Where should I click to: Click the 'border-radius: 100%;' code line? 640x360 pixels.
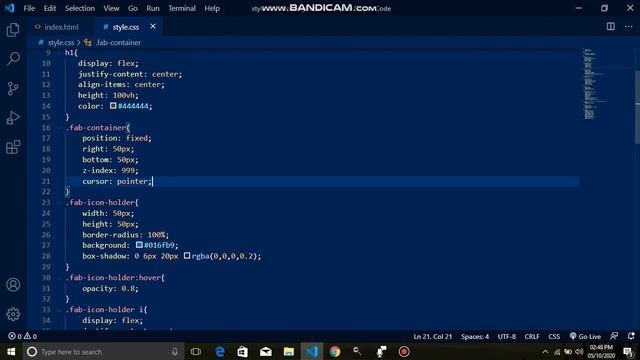[x=125, y=235]
